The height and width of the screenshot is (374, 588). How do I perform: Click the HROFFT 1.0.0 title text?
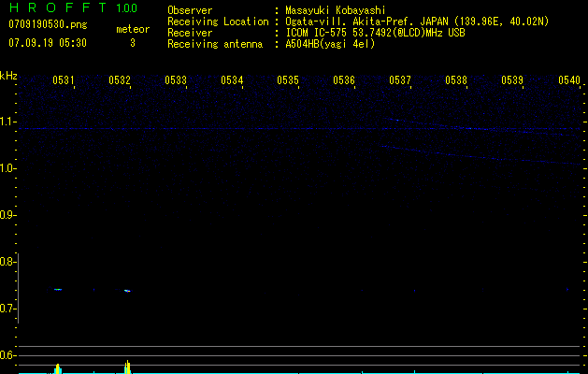click(73, 7)
